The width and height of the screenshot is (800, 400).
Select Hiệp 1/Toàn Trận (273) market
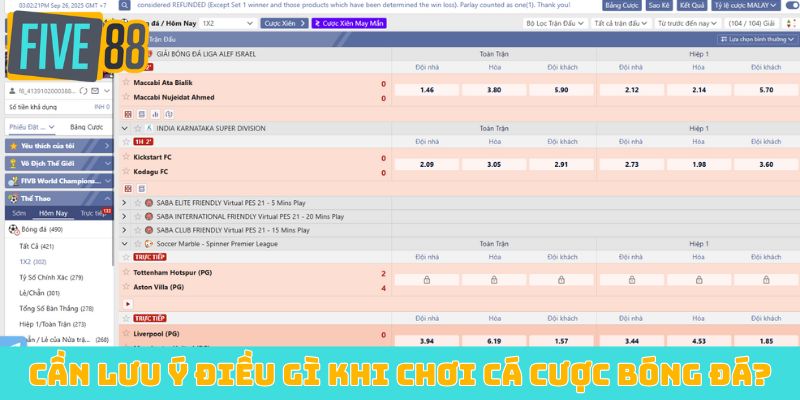53,324
